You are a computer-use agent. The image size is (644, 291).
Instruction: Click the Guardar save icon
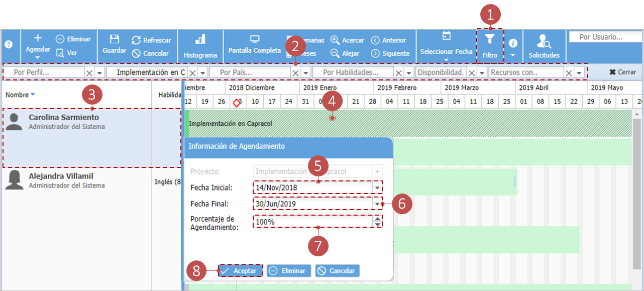tap(114, 39)
